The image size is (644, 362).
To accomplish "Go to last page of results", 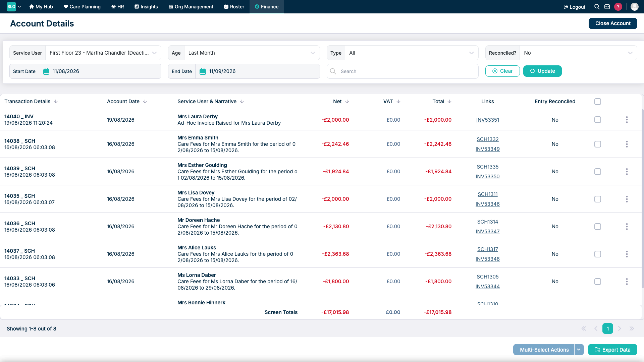I will [632, 328].
